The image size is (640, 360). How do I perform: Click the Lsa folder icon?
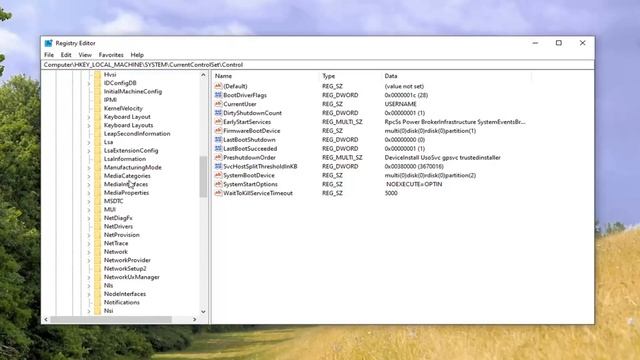(98, 142)
